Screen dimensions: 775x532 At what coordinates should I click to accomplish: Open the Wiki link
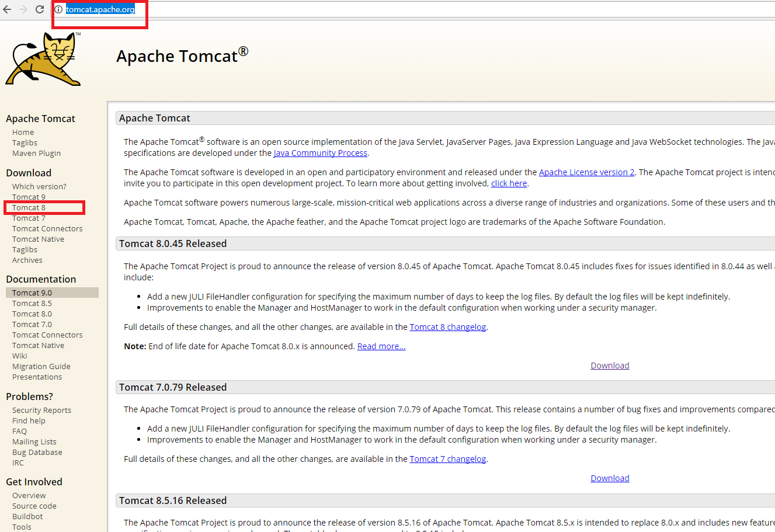[x=20, y=356]
